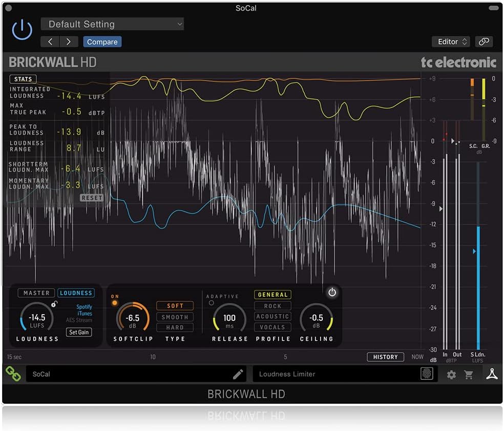Open the shopping cart store icon
This screenshot has width=504, height=431.
click(x=470, y=375)
